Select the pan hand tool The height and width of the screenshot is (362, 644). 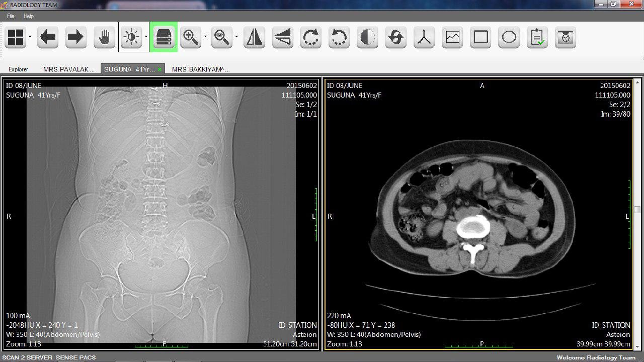pyautogui.click(x=104, y=38)
